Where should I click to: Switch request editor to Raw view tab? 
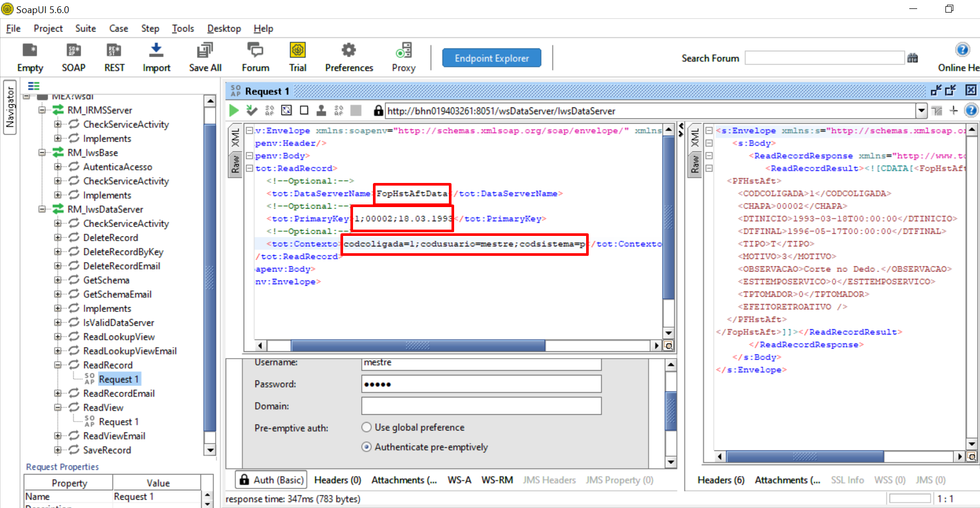(x=236, y=164)
